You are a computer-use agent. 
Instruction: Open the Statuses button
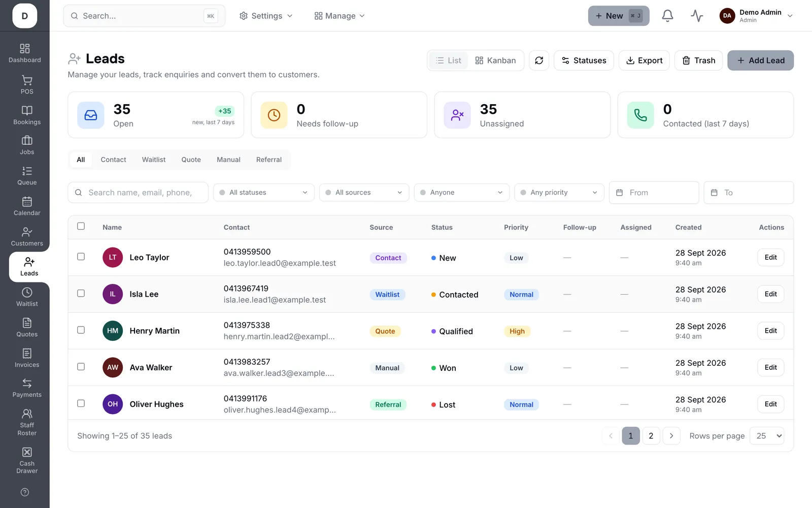(584, 60)
